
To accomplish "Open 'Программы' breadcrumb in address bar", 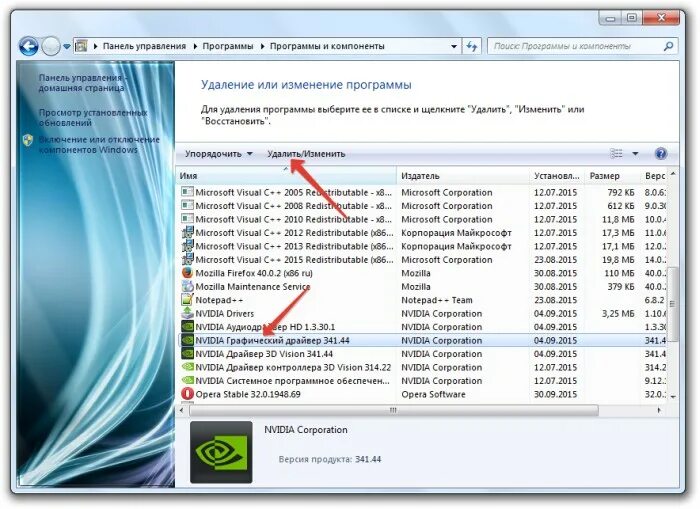I will [228, 46].
